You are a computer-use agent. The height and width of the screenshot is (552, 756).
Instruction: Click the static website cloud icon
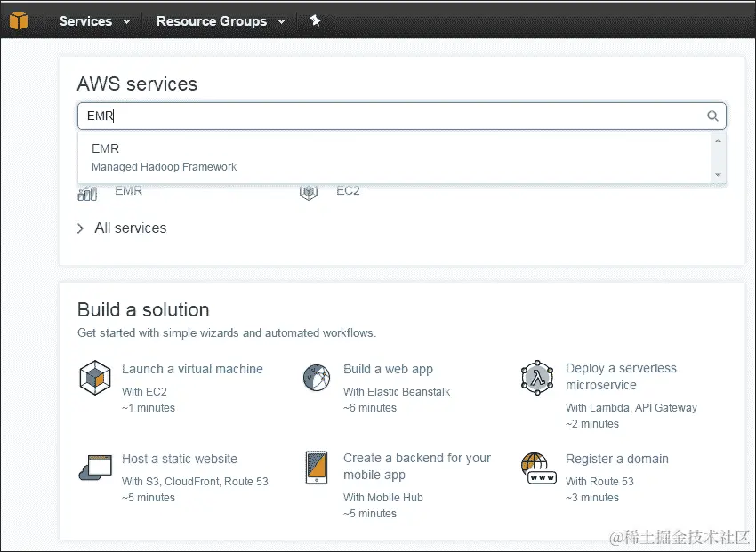point(95,468)
